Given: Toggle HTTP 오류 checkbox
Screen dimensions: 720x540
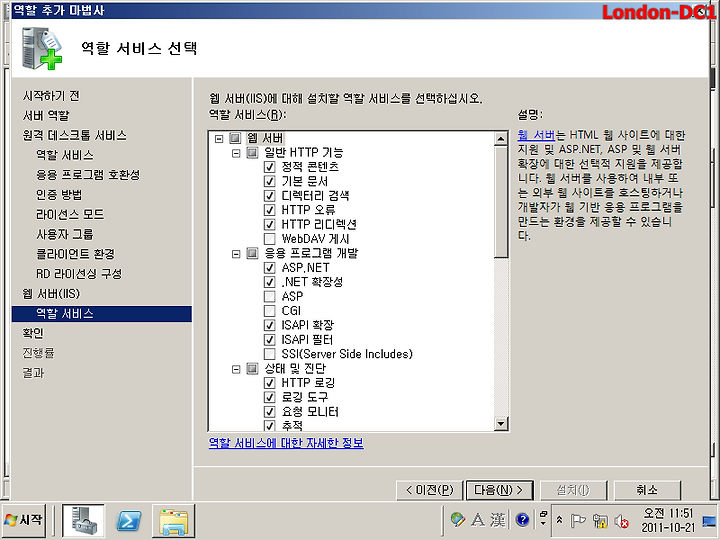Looking at the screenshot, I should point(270,210).
